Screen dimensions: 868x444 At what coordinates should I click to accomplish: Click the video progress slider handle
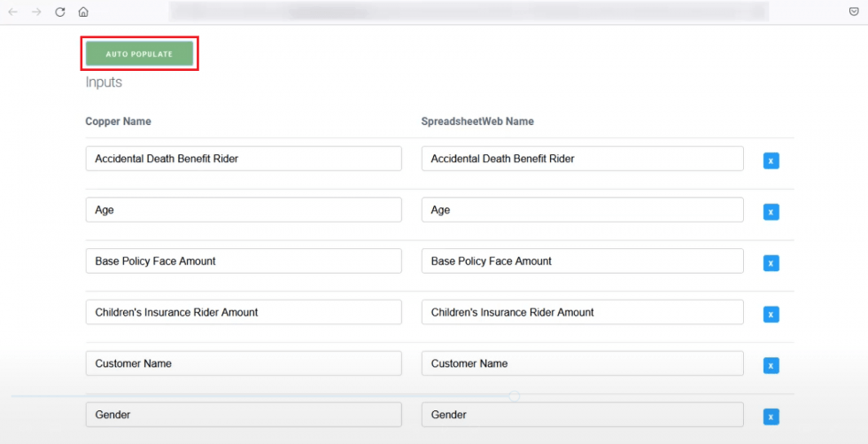coord(515,395)
